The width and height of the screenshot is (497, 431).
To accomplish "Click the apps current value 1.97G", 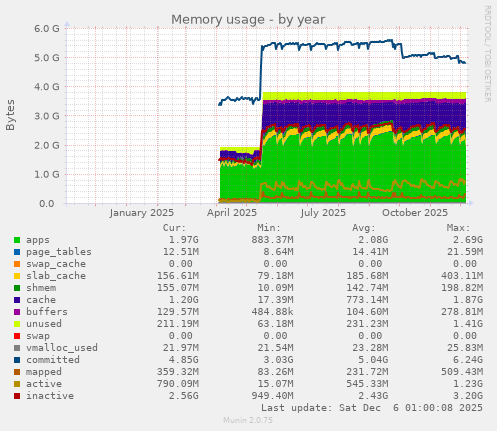I will coord(183,240).
